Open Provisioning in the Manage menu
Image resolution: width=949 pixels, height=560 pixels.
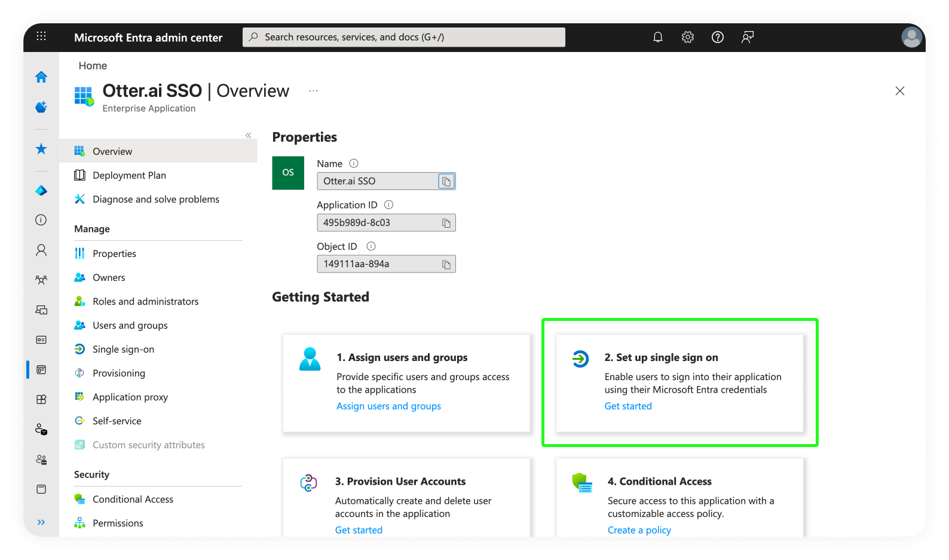pos(118,374)
